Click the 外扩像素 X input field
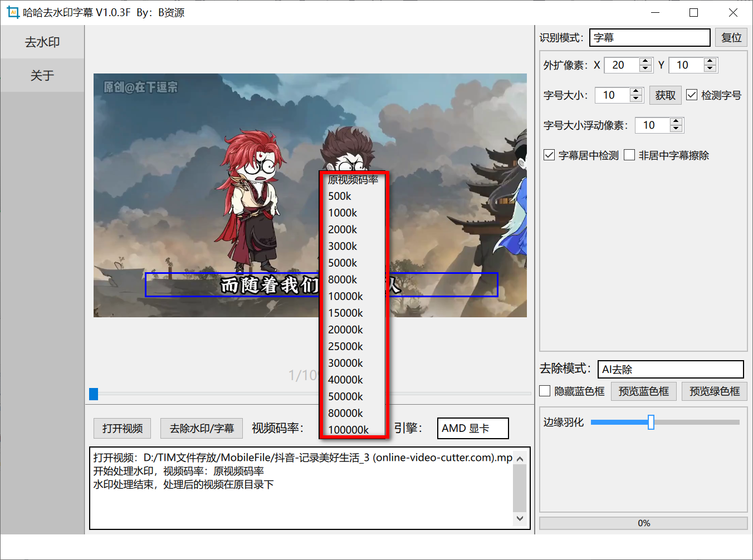This screenshot has height=560, width=753. point(622,65)
